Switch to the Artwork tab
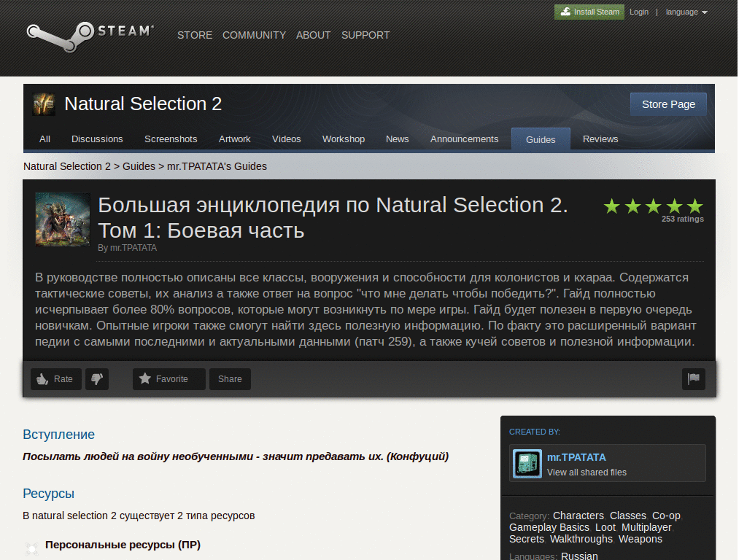The image size is (747, 560). (x=234, y=139)
